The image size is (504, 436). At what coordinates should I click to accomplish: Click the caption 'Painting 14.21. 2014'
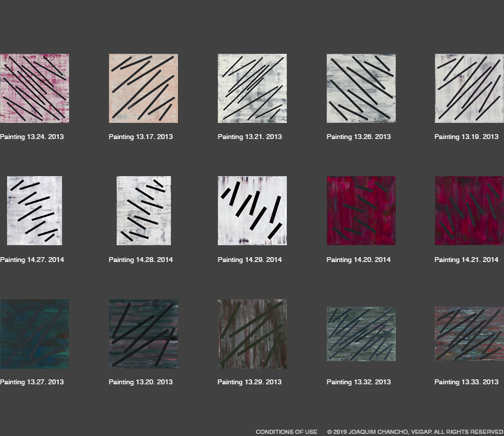click(x=466, y=260)
